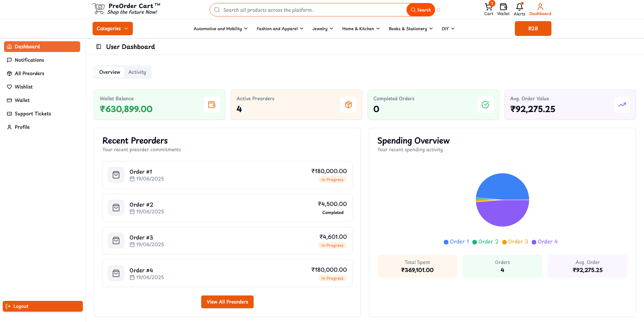Click the wallet icon in Wallet Balance card
The height and width of the screenshot is (322, 644).
[212, 105]
